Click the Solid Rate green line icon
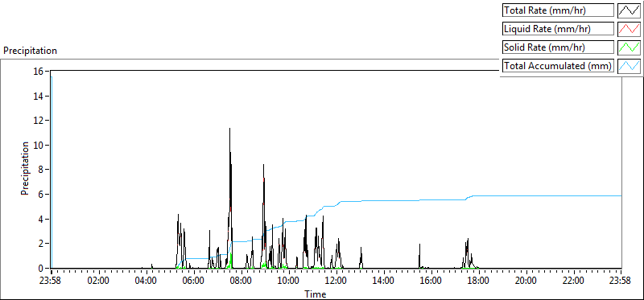 (x=629, y=47)
